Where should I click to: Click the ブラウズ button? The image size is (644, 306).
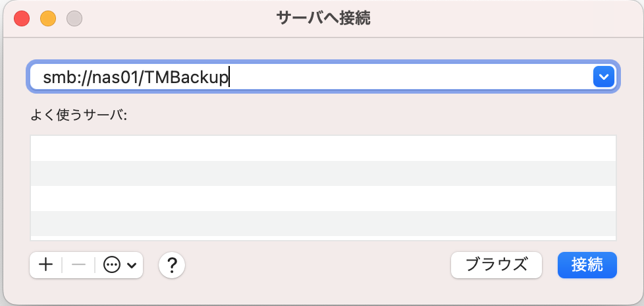point(496,265)
